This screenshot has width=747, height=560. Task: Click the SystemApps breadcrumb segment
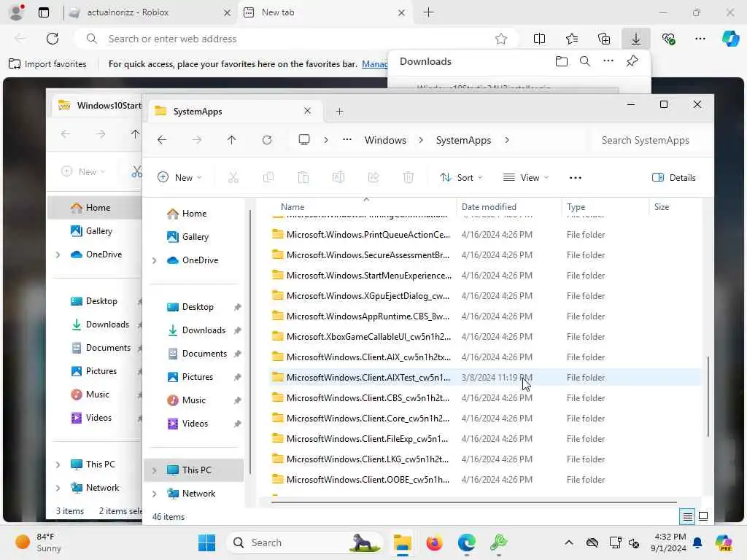463,140
